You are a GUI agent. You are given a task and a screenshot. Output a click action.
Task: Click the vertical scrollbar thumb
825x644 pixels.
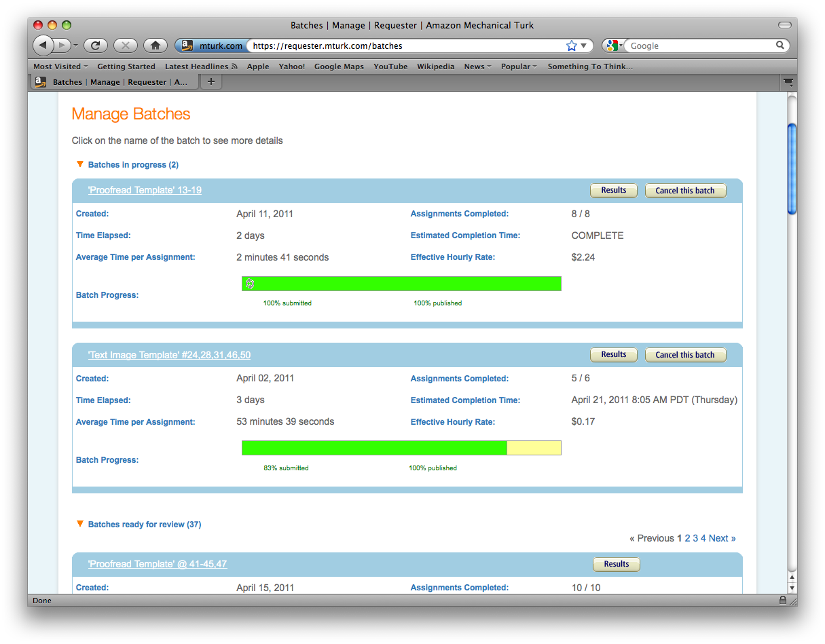click(x=792, y=169)
